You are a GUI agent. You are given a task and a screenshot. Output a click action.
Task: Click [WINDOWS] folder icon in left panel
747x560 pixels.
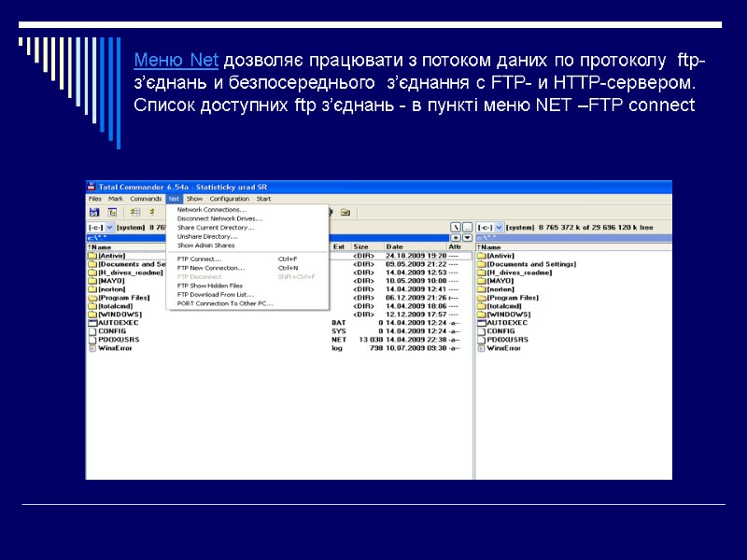pyautogui.click(x=92, y=315)
